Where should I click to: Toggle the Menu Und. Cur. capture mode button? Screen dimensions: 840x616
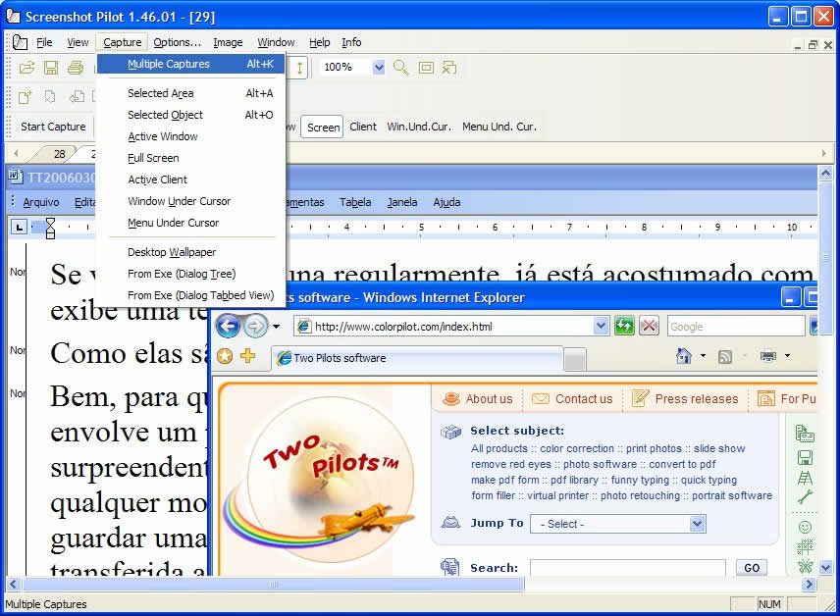pyautogui.click(x=499, y=127)
